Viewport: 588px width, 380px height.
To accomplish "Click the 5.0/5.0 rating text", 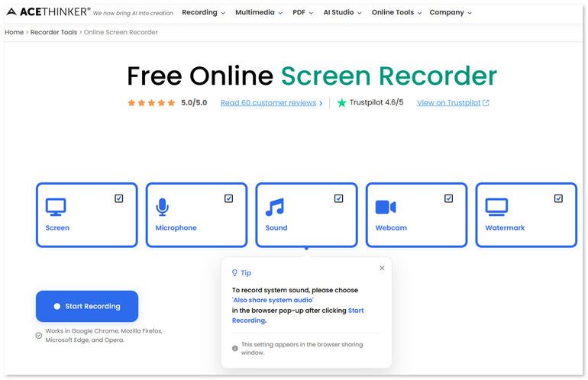I will pyautogui.click(x=194, y=103).
